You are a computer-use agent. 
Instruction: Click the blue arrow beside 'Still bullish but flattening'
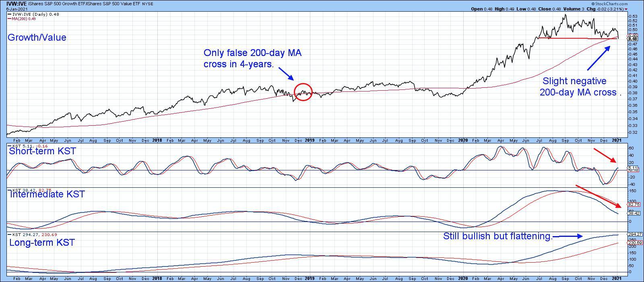568,236
